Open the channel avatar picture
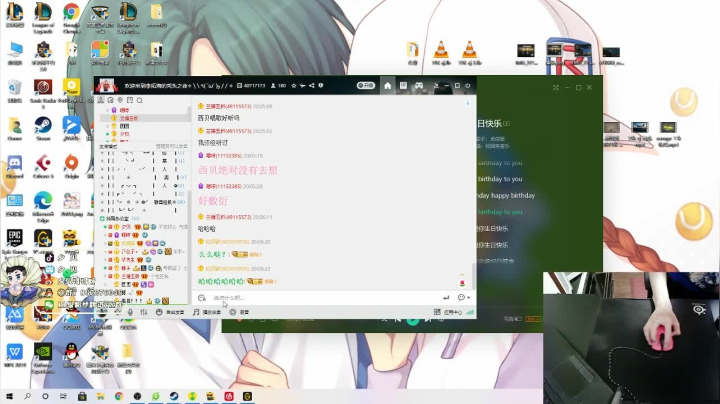Screen dimensions: 720x404 [x=107, y=85]
